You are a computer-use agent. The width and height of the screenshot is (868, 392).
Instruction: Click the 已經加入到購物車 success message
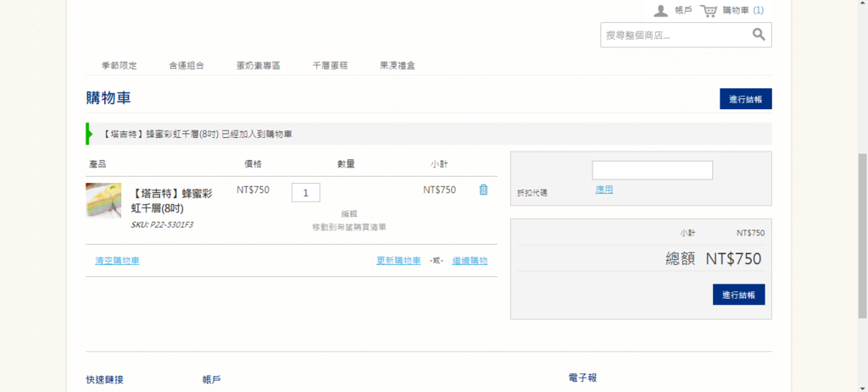[428, 134]
